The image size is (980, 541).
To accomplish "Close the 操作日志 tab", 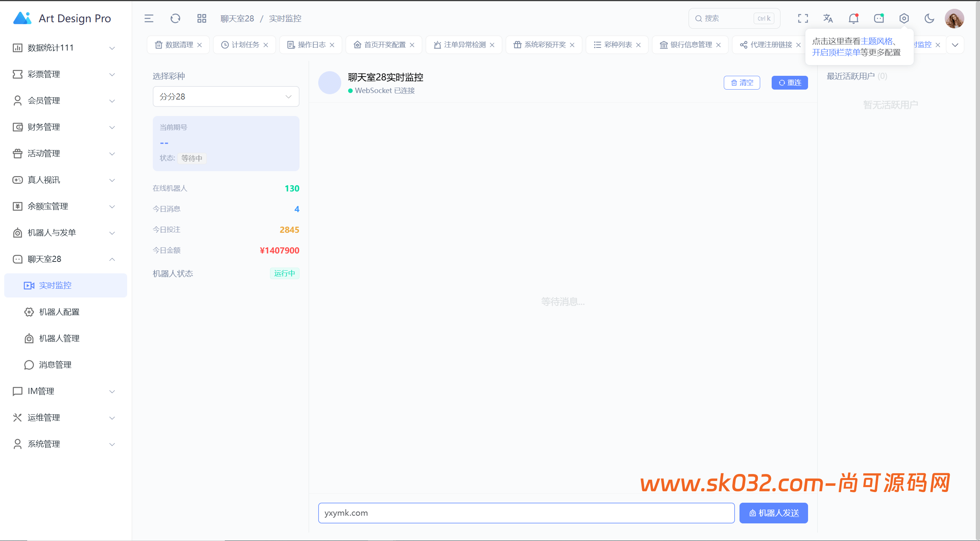I will (x=332, y=44).
